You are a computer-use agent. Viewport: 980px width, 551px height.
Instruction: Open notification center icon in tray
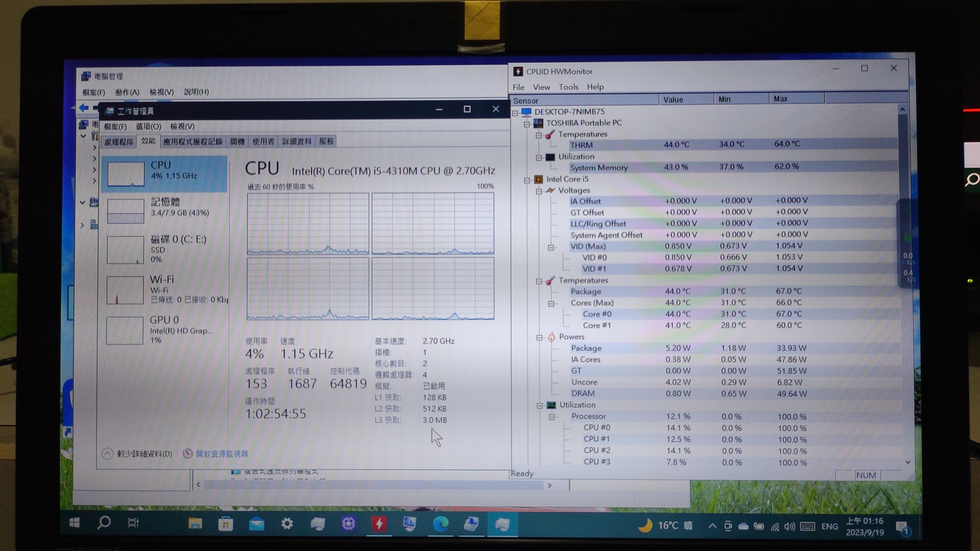click(x=902, y=527)
